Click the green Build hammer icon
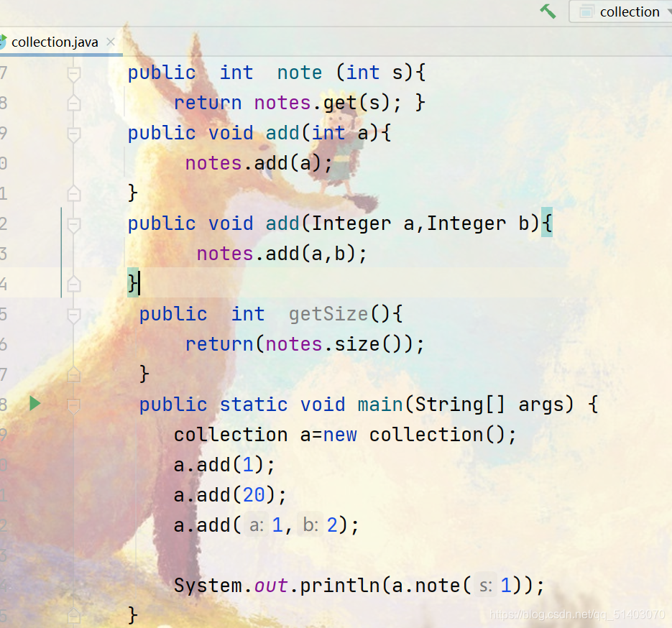This screenshot has height=628, width=672. click(x=548, y=11)
